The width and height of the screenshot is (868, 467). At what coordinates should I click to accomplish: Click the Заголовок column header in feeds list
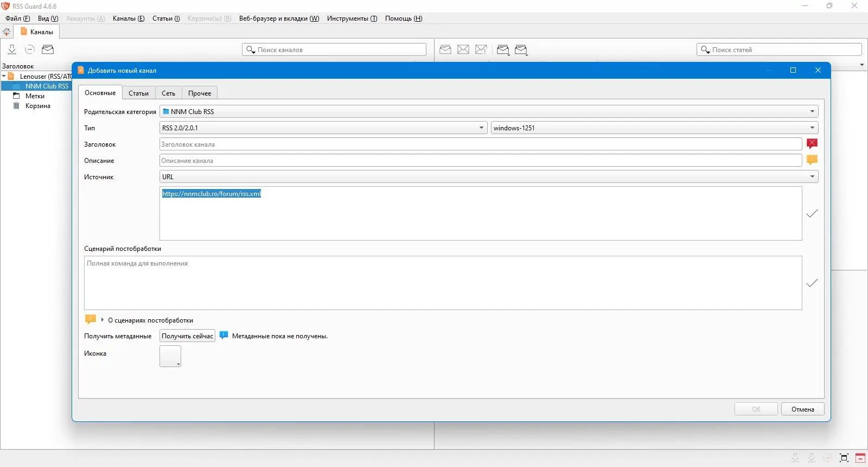18,66
